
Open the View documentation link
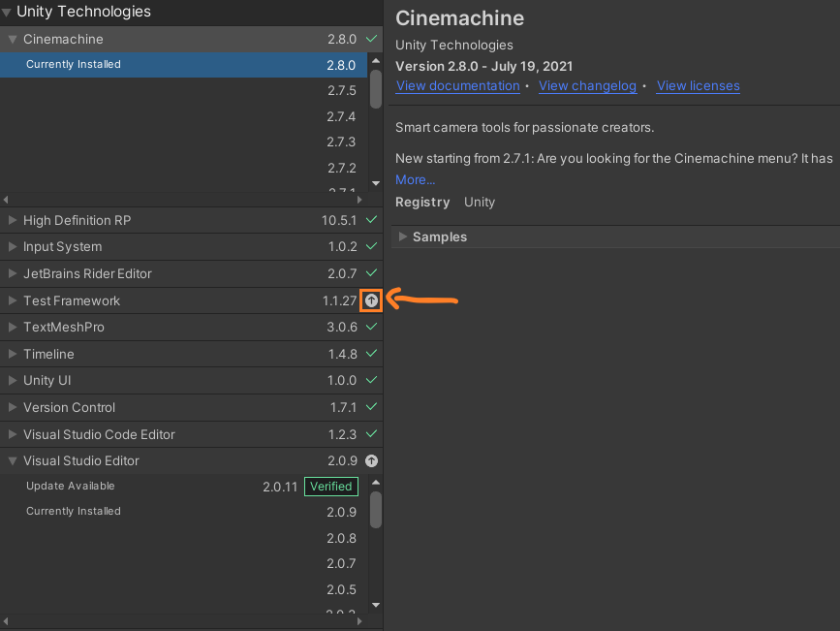[x=457, y=86]
